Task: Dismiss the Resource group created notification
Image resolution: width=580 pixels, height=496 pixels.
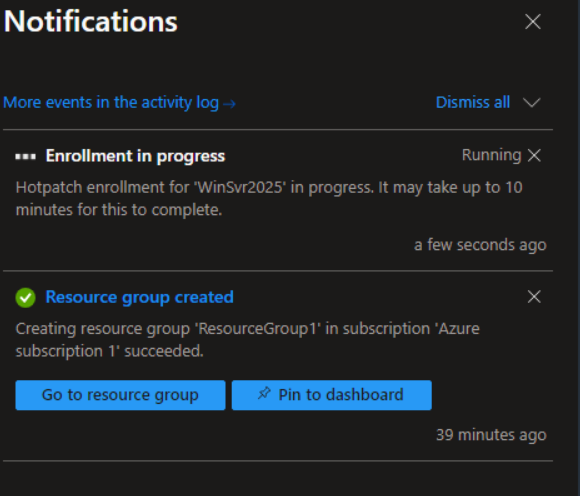Action: [534, 297]
